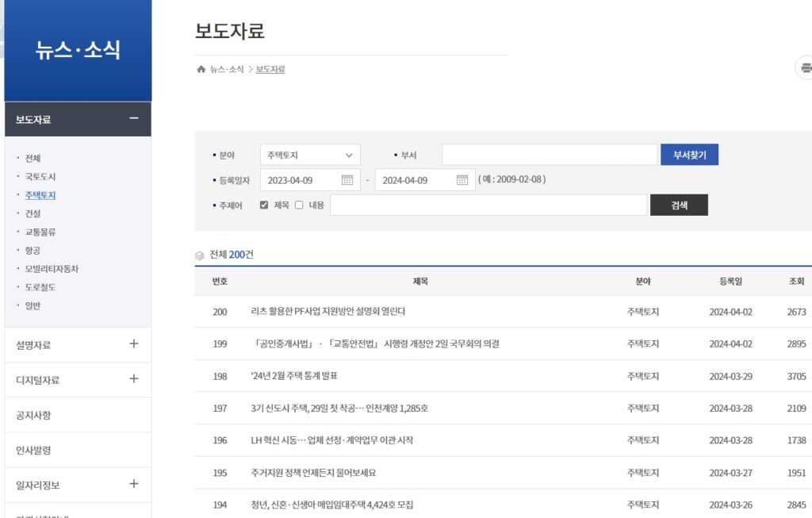
Task: Open article 청년, 신혼·신생아 매입임대주택 4,424호 모집
Action: point(332,505)
